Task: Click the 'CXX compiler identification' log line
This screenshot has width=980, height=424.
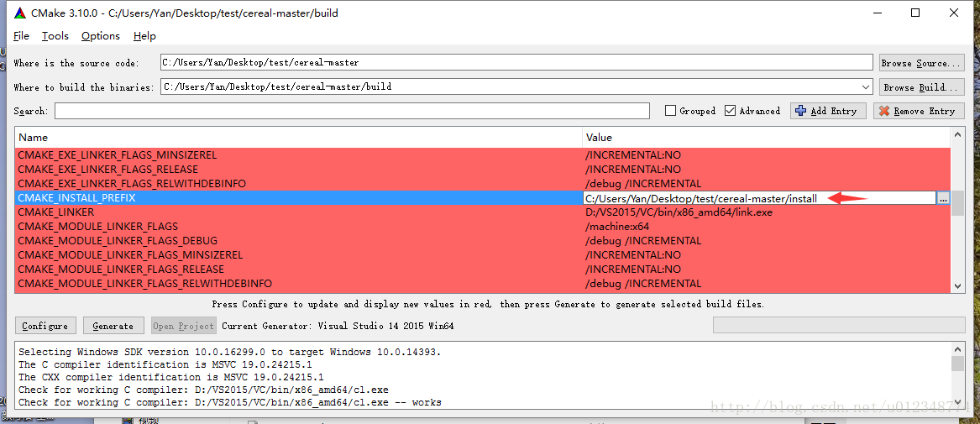Action: (170, 377)
